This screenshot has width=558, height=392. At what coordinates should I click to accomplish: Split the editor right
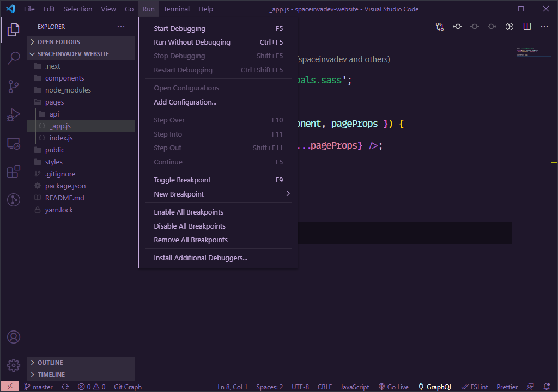coord(527,27)
